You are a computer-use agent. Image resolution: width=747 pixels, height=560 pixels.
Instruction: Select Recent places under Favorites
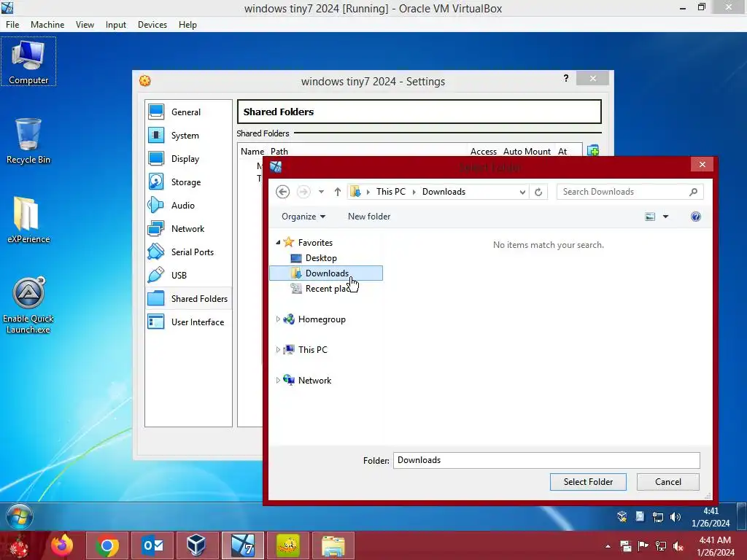tap(325, 289)
